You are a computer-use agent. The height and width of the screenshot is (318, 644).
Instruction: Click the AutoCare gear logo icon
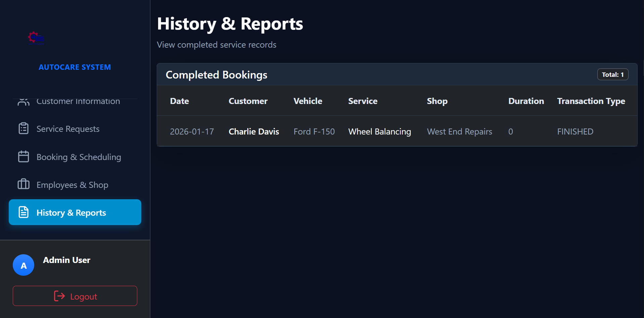(x=36, y=38)
